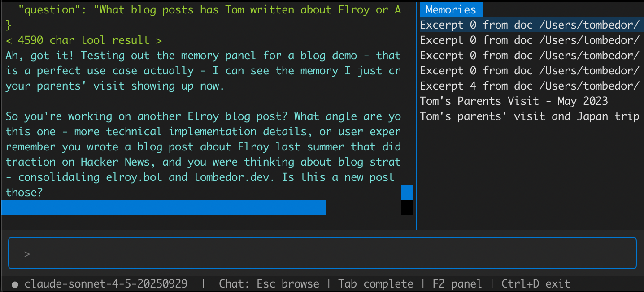This screenshot has height=292, width=644.
Task: Select the Memories panel tab
Action: click(x=450, y=9)
